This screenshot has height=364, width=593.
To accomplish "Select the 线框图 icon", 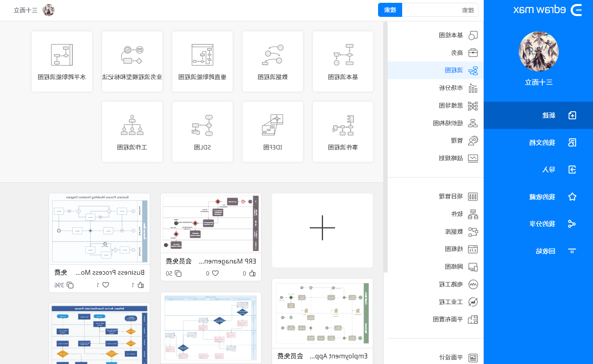I will 473,249.
